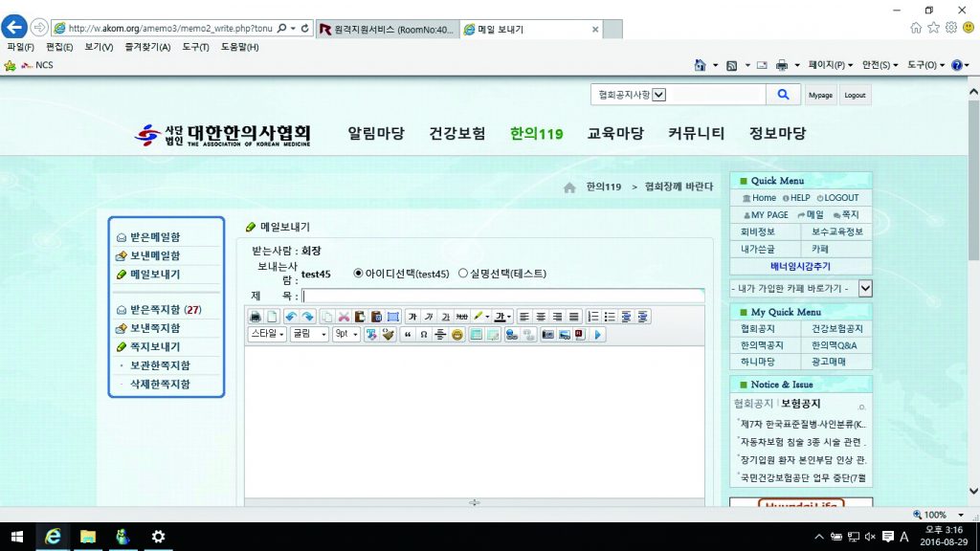980x551 pixels.
Task: Select the 실명선택(테스트) radio button
Action: pos(462,273)
